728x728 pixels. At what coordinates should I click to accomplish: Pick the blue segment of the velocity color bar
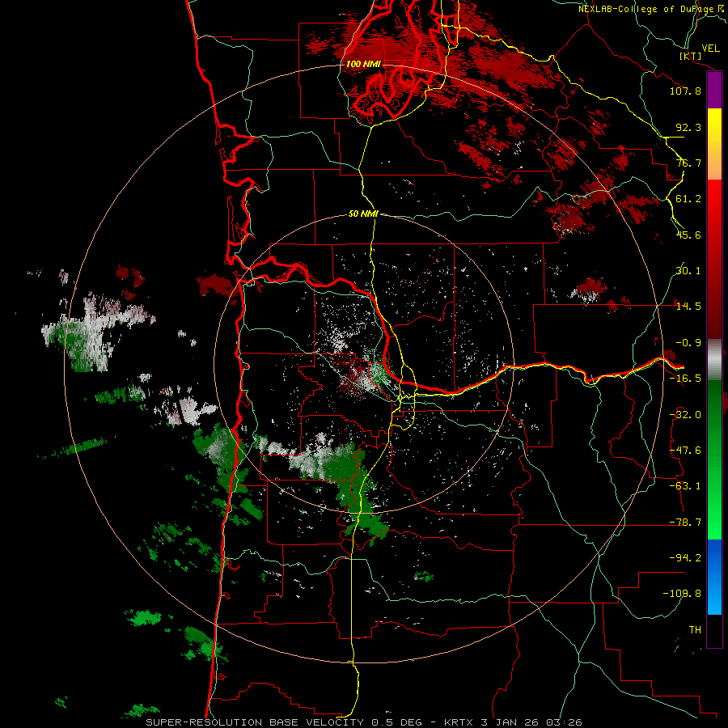click(714, 577)
